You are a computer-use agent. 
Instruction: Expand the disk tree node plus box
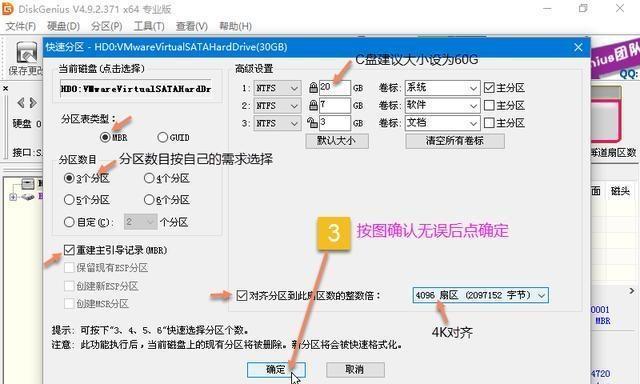pyautogui.click(x=13, y=197)
